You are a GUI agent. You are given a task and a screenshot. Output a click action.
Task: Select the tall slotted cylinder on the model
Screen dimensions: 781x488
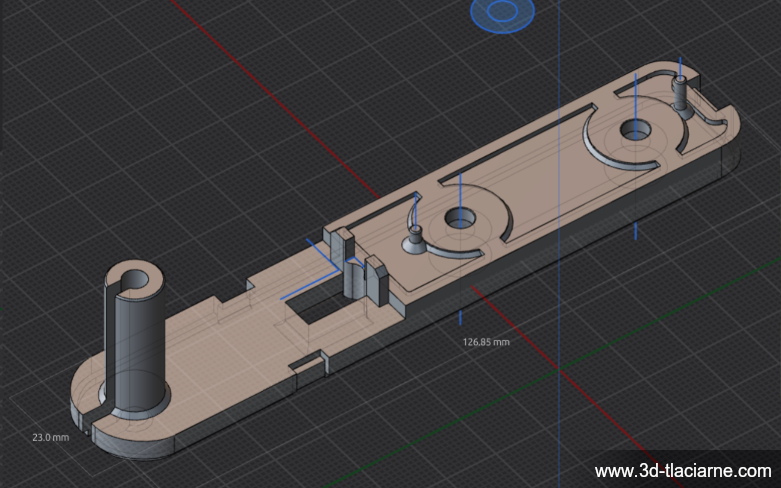coord(134,339)
